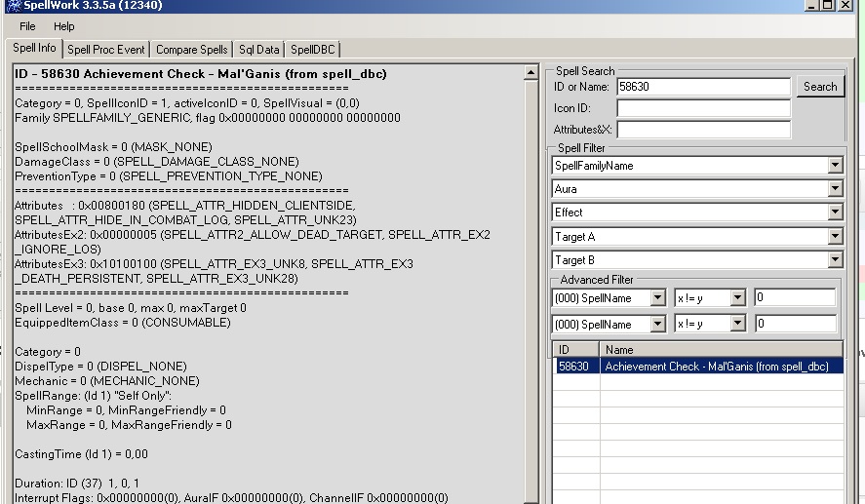Click the SpellWork app icon in title bar
Viewport: 865px width, 504px height.
pyautogui.click(x=14, y=6)
